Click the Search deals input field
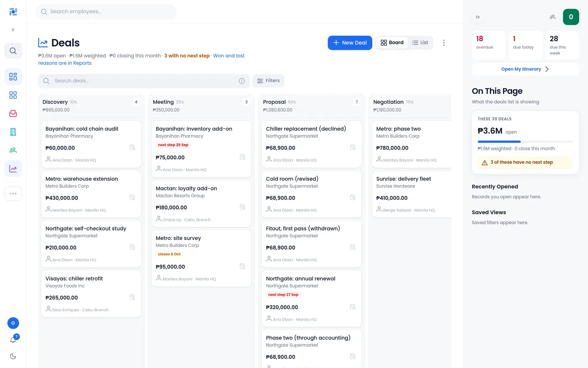588x368 pixels. click(144, 81)
